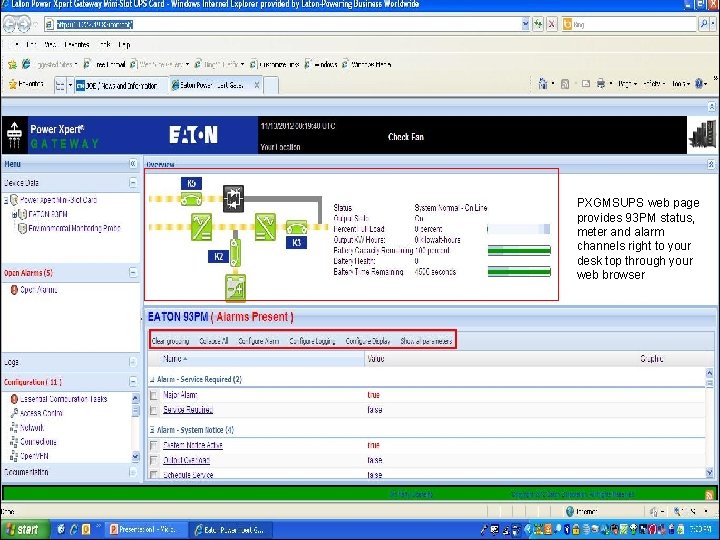The height and width of the screenshot is (540, 720).
Task: Open the System Notice Active link
Action: pyautogui.click(x=192, y=445)
